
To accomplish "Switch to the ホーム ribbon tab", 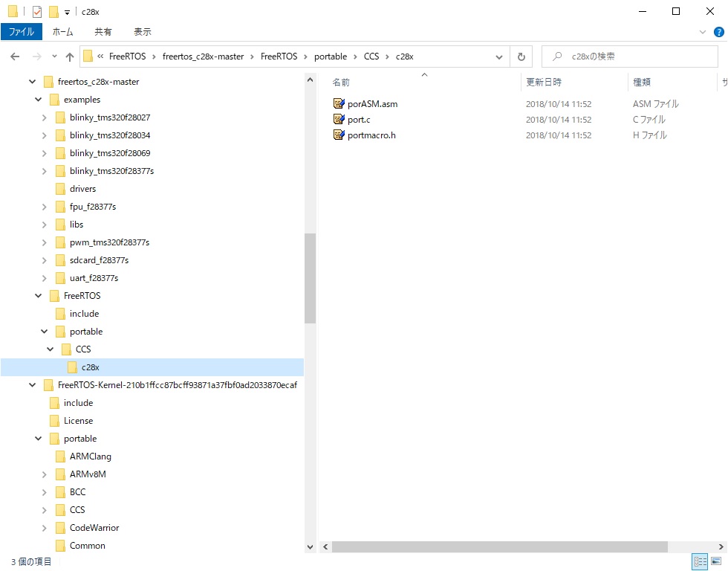I will tap(62, 31).
